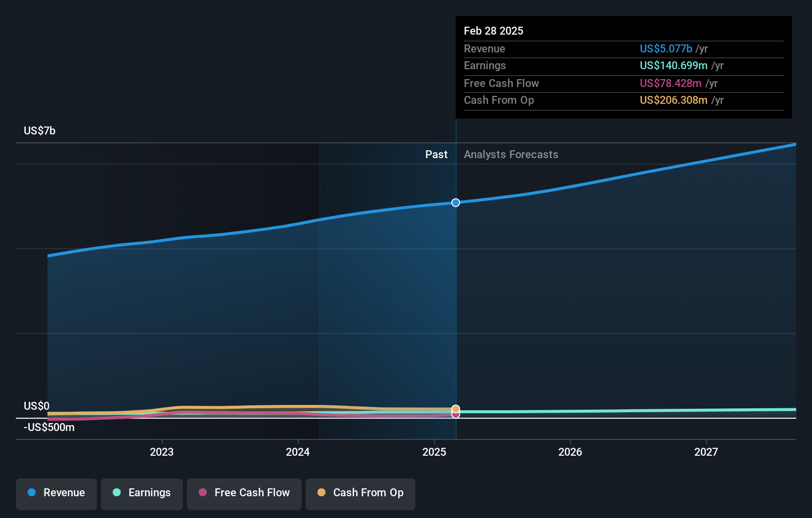Select the Analysts Forecasts section label

[x=511, y=154]
